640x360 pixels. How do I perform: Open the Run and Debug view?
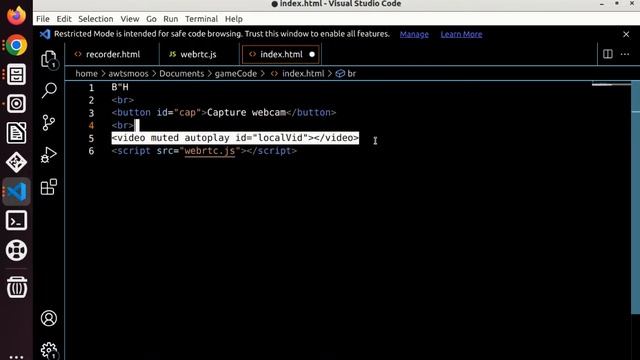[x=49, y=155]
